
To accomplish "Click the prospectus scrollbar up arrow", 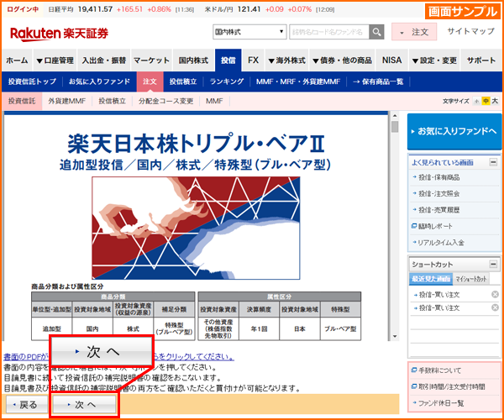I will [x=395, y=116].
